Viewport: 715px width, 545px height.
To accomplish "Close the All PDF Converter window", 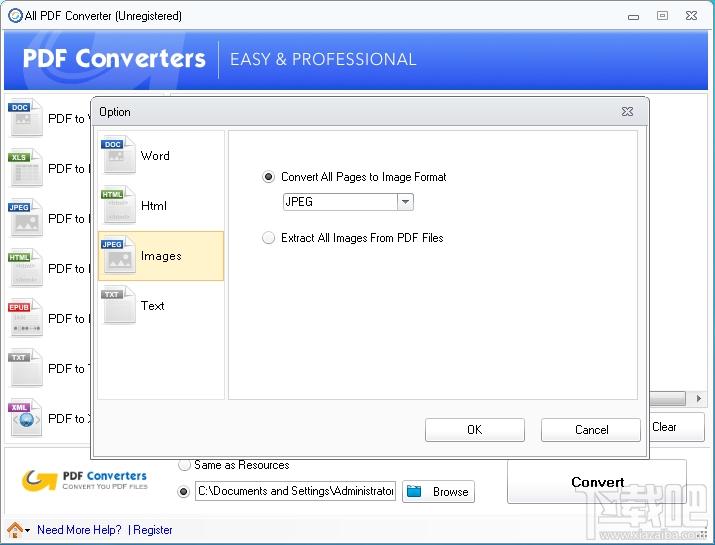I will click(691, 16).
